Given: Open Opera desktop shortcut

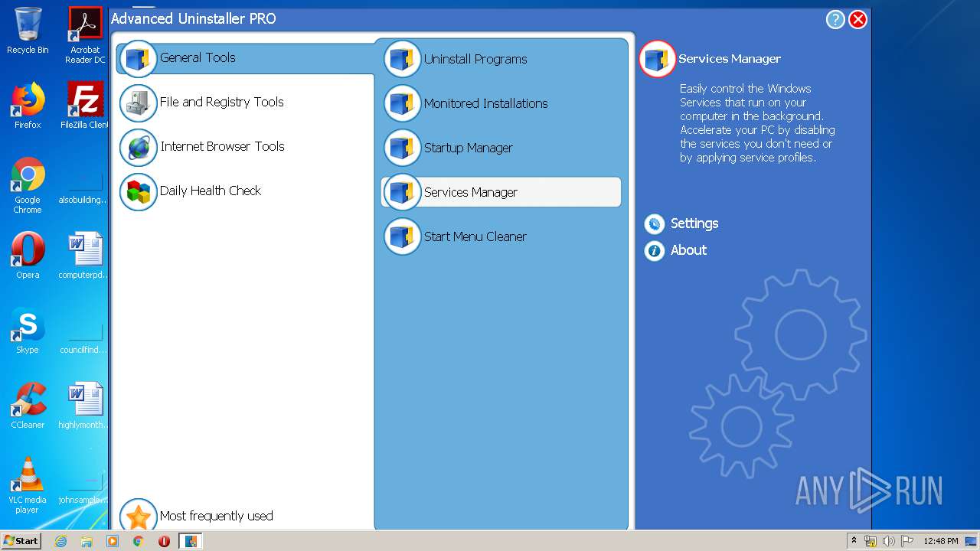Looking at the screenshot, I should (x=28, y=256).
